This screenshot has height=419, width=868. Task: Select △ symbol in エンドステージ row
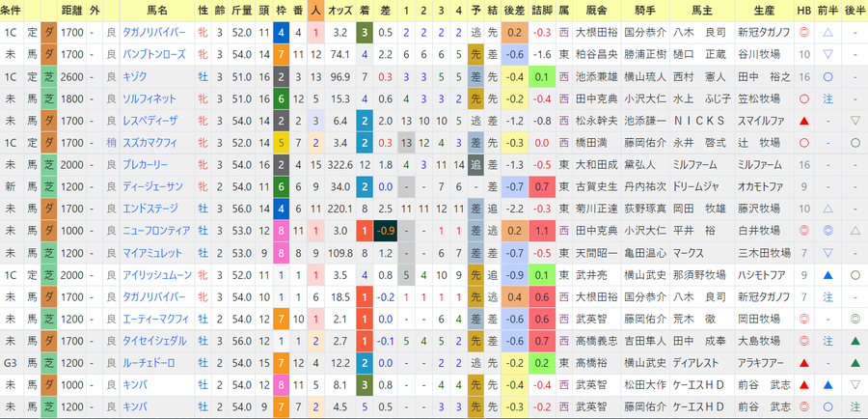click(x=828, y=209)
